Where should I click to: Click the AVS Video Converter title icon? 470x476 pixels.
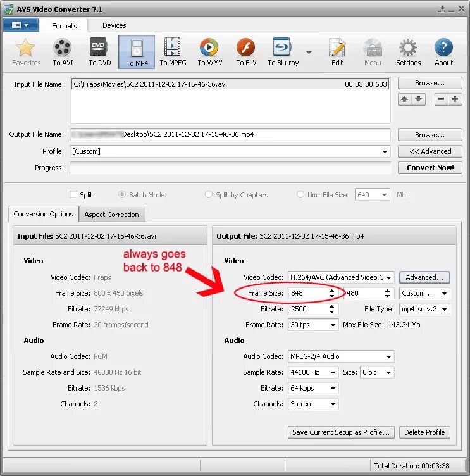click(x=8, y=9)
